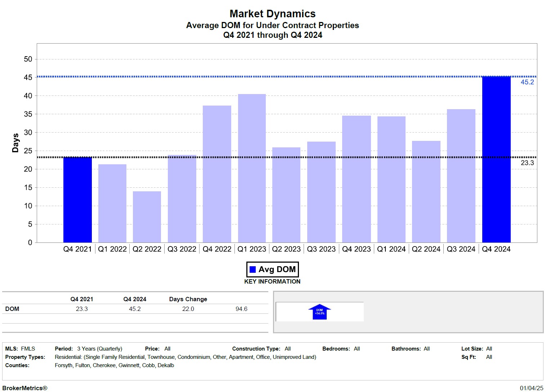Click the blue DOM +94.6% up arrow
The image size is (546, 392).
(x=319, y=312)
